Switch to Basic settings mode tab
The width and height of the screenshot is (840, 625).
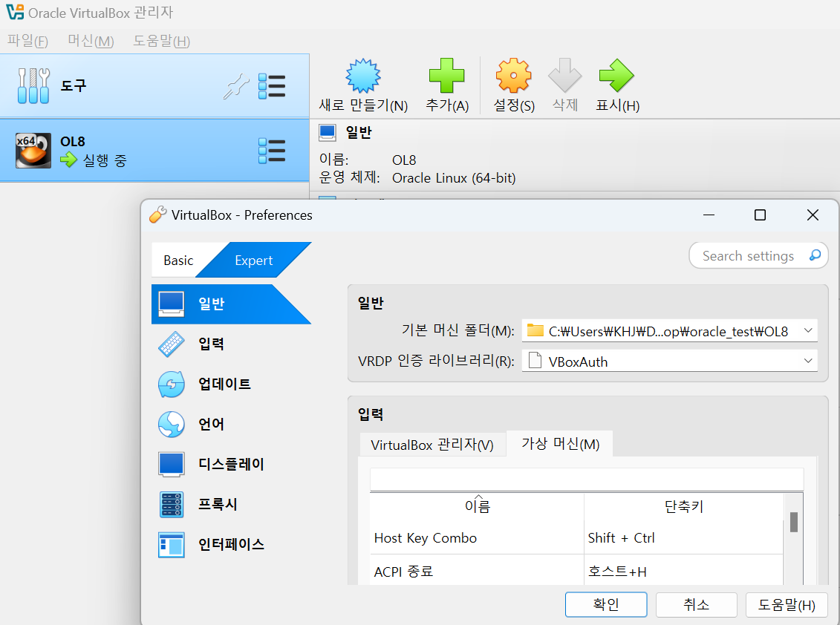click(x=178, y=261)
